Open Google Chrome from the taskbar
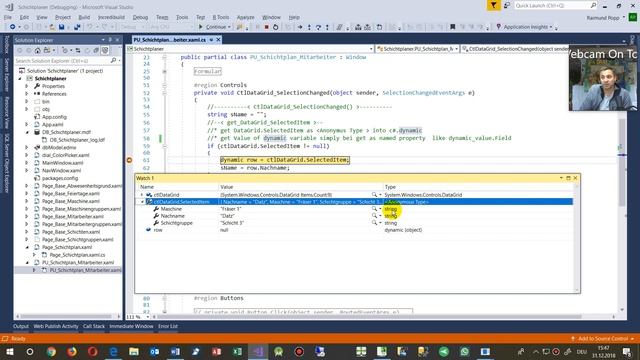The width and height of the screenshot is (640, 360). pyautogui.click(x=51, y=351)
